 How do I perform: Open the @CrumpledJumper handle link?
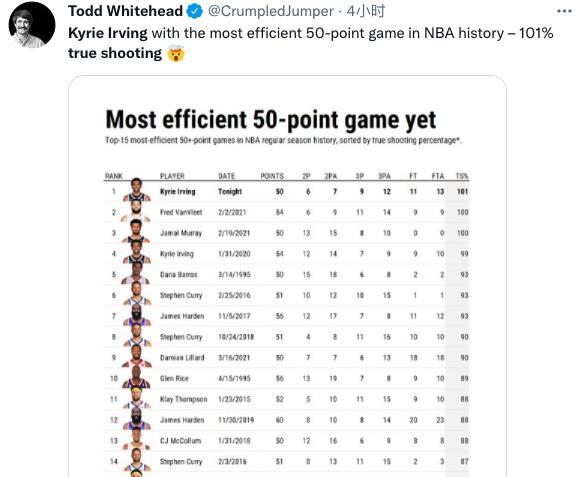[271, 11]
